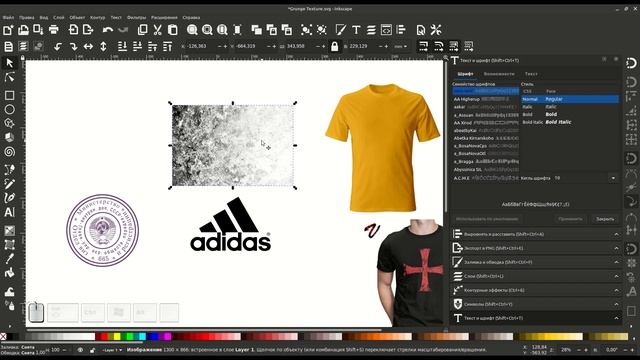
Task: Toggle guide lock at ruler corner
Action: coord(22,58)
